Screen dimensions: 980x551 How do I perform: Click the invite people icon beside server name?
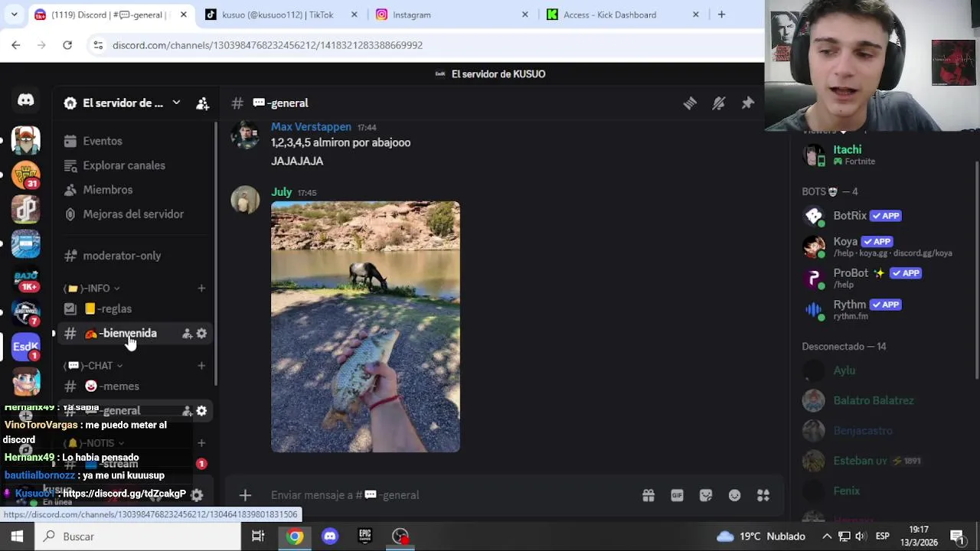click(203, 103)
